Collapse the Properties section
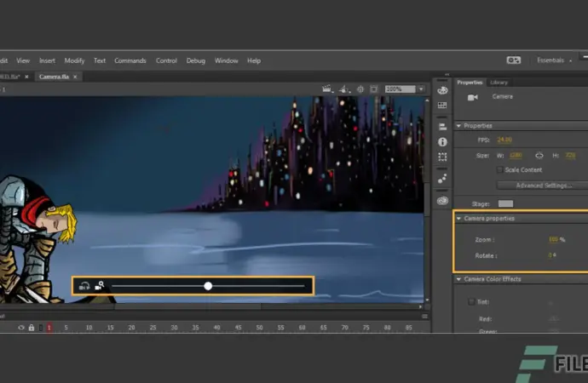 point(458,126)
